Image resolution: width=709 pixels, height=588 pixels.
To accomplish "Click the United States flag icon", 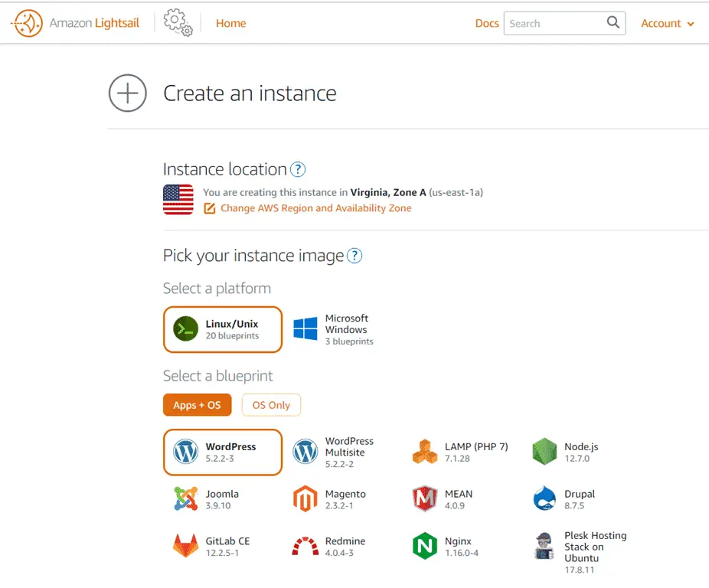I will click(x=178, y=200).
